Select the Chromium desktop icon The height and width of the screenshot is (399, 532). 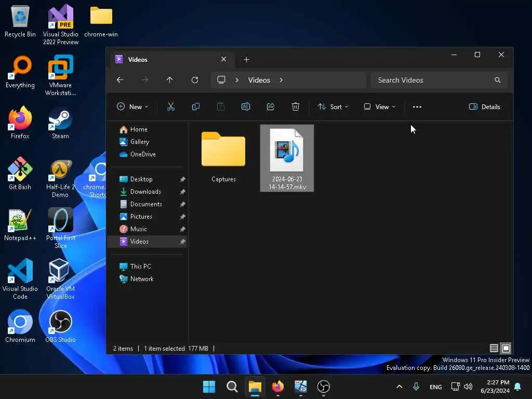(20, 326)
